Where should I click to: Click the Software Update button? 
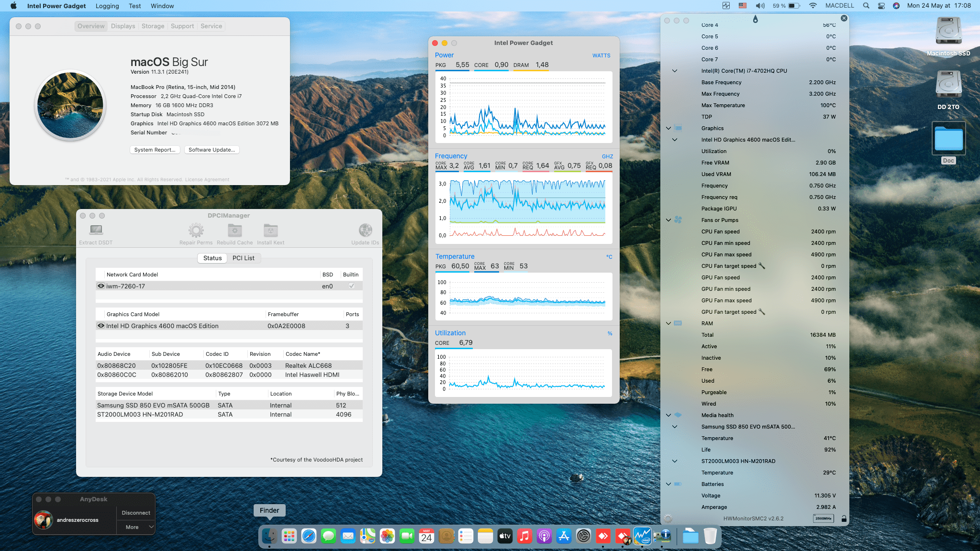pos(212,150)
